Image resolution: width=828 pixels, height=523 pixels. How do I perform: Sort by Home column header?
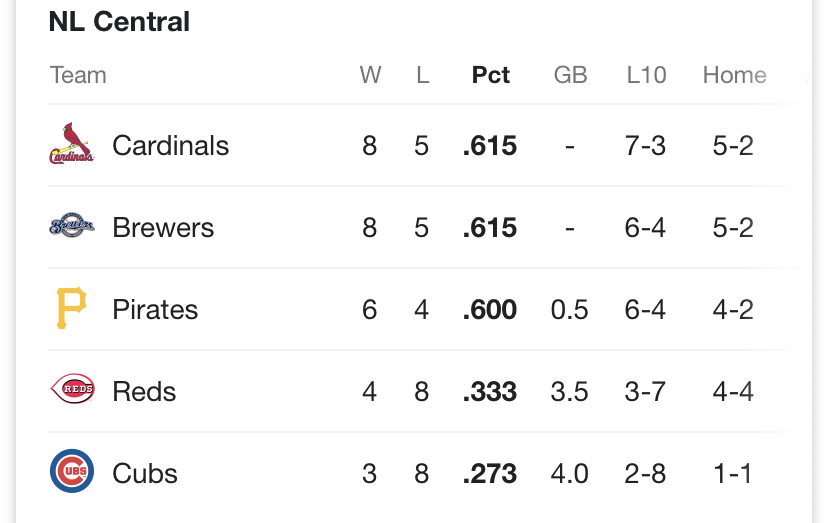click(735, 75)
